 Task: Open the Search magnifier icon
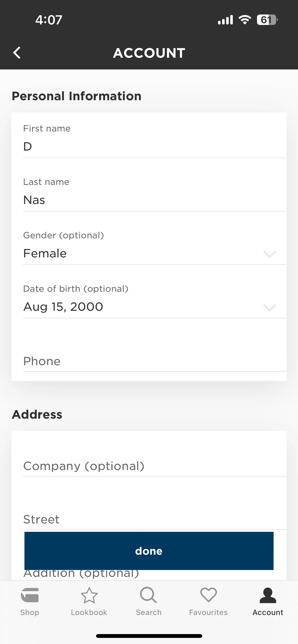tap(148, 595)
